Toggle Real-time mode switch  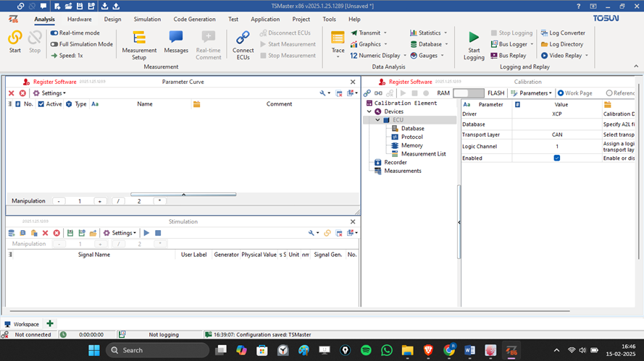pos(54,33)
